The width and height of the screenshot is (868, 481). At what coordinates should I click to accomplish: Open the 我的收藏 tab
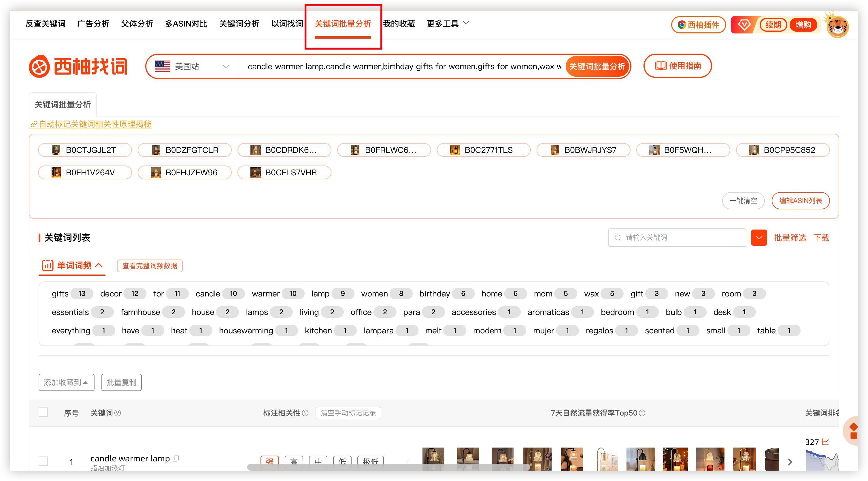399,24
